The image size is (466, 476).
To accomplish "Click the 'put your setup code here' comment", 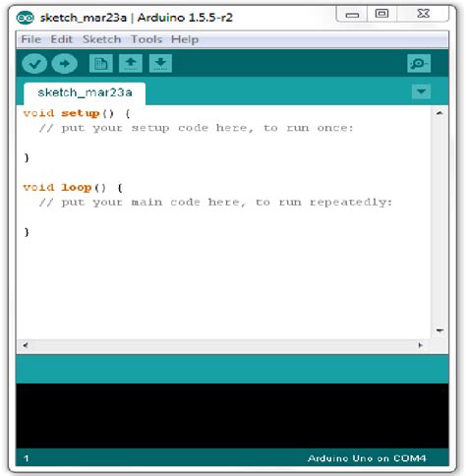I will (196, 128).
